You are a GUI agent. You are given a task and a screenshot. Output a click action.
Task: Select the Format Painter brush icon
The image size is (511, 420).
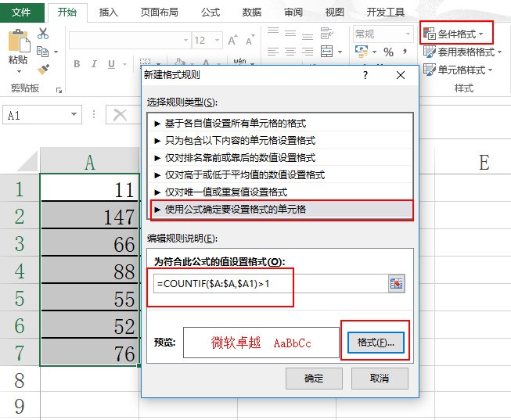point(43,69)
